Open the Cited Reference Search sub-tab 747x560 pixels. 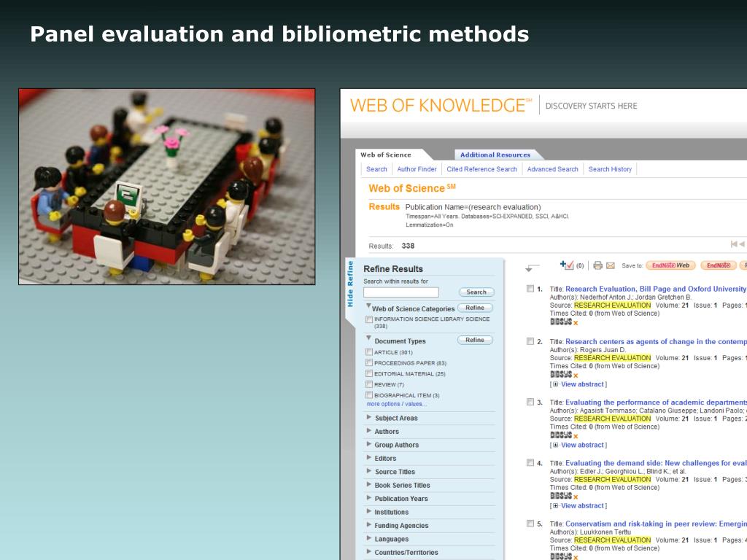pyautogui.click(x=481, y=169)
